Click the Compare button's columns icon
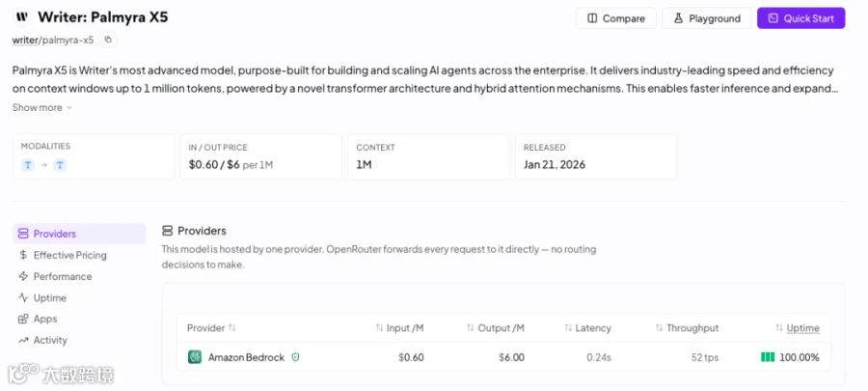Screen dimensions: 868x391 coord(592,18)
